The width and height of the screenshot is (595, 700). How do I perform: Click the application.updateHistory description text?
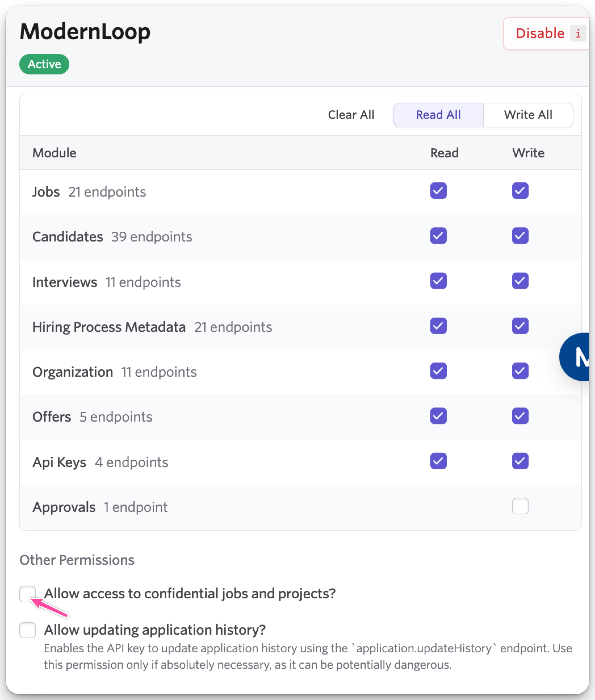click(x=308, y=657)
